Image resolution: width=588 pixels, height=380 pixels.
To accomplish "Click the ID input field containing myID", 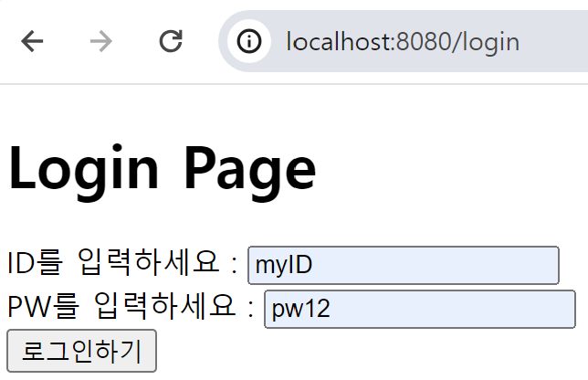I will (404, 265).
